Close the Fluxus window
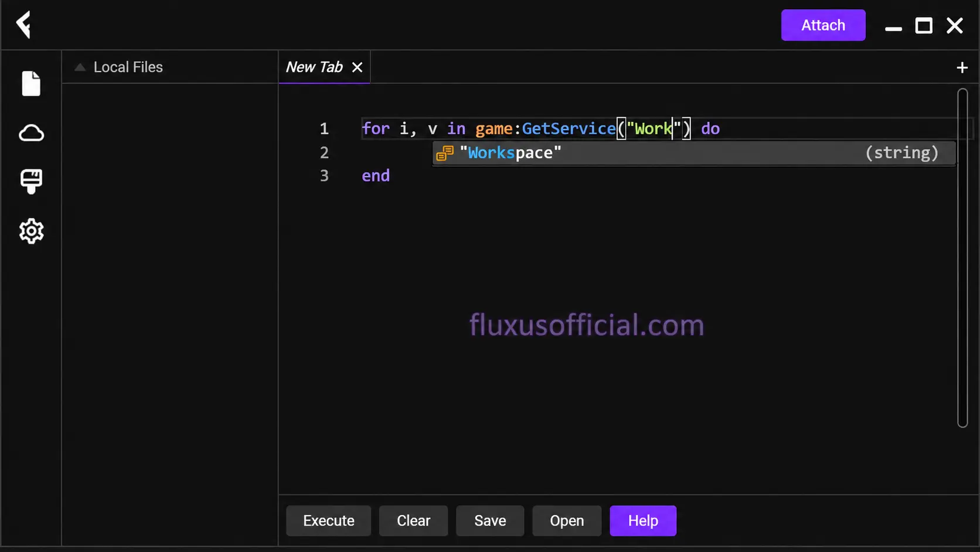The image size is (980, 552). [x=955, y=26]
